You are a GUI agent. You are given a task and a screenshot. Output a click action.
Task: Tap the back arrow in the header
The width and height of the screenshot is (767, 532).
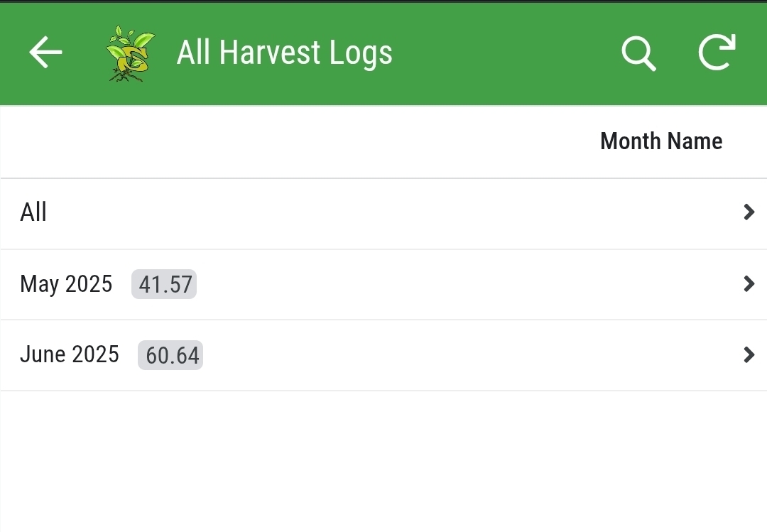tap(45, 53)
